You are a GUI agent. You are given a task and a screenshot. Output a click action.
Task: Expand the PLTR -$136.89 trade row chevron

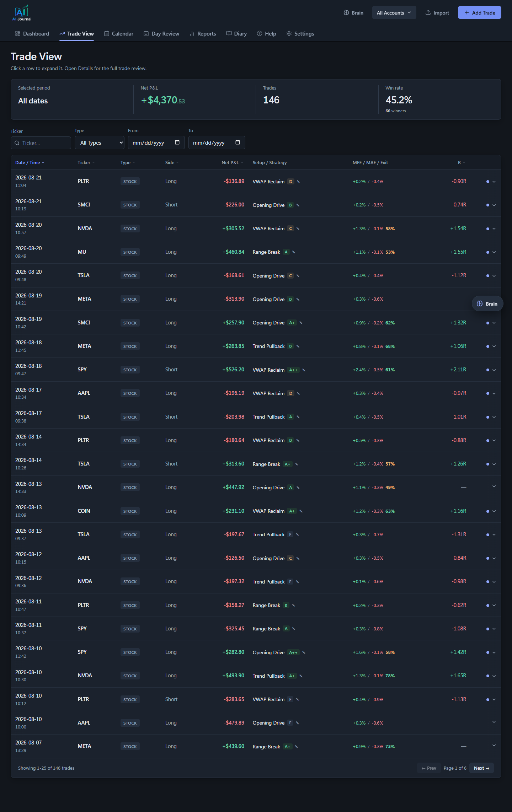tap(494, 182)
